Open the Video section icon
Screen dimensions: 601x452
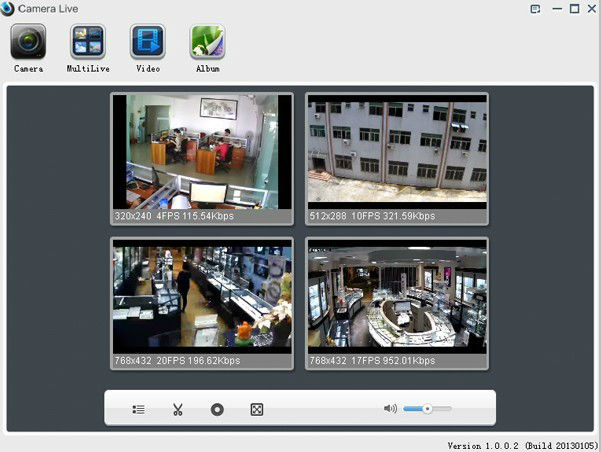click(148, 41)
